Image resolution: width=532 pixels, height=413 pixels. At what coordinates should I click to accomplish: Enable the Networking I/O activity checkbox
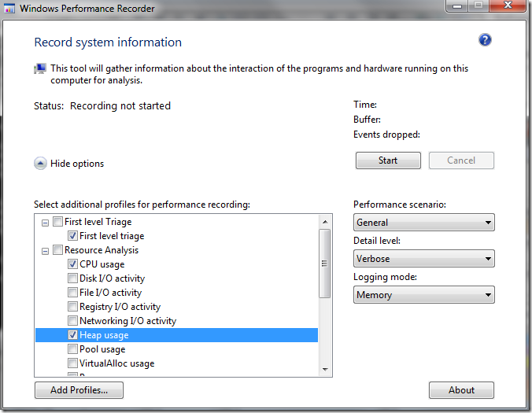(x=72, y=321)
